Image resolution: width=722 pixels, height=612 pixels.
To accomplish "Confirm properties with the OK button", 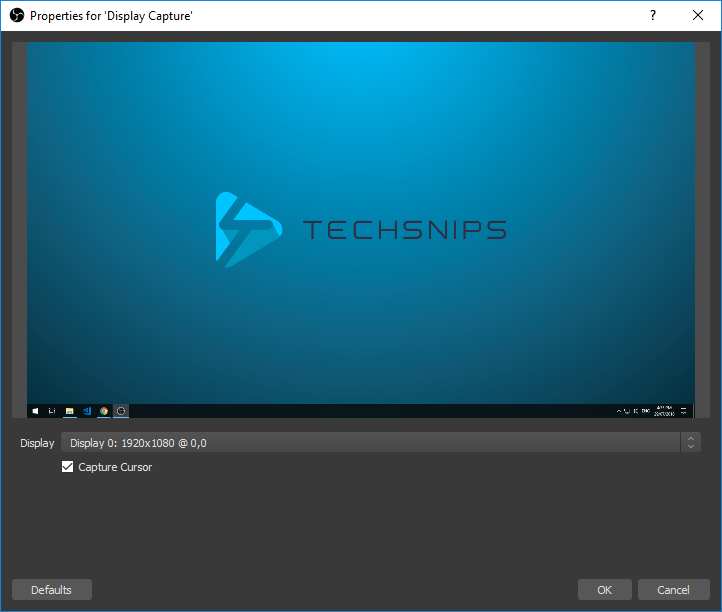I will 605,590.
